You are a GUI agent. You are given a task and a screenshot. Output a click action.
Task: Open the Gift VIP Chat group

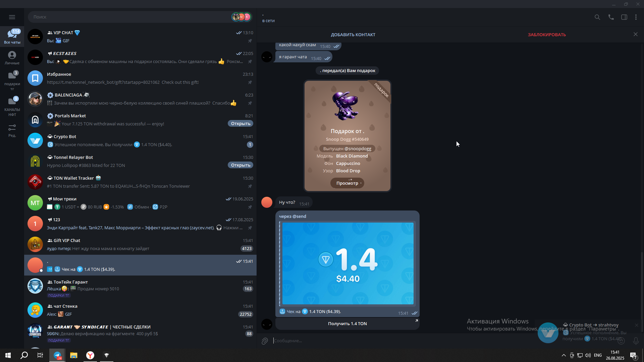[x=140, y=244]
